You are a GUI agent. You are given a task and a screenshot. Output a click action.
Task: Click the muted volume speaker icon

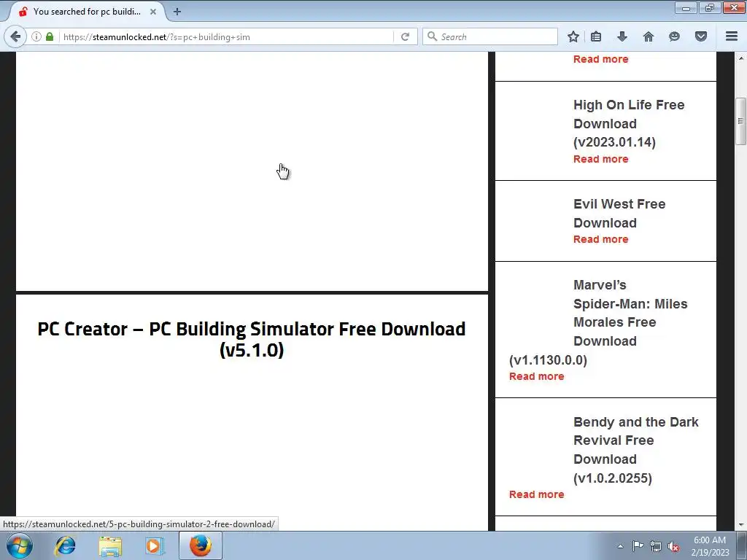673,546
